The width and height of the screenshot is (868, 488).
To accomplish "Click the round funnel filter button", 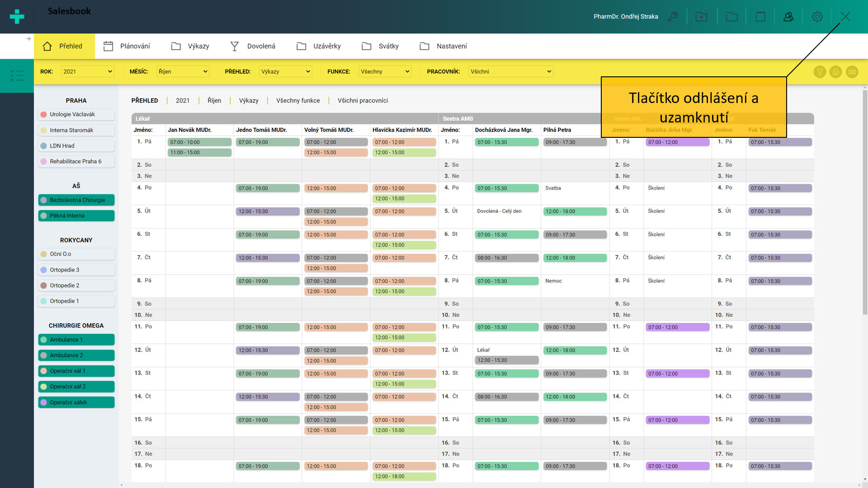I will coord(820,72).
